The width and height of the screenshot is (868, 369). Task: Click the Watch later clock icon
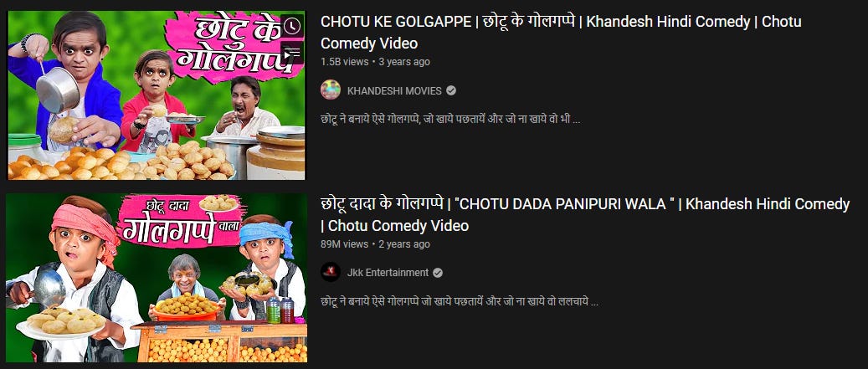[292, 25]
